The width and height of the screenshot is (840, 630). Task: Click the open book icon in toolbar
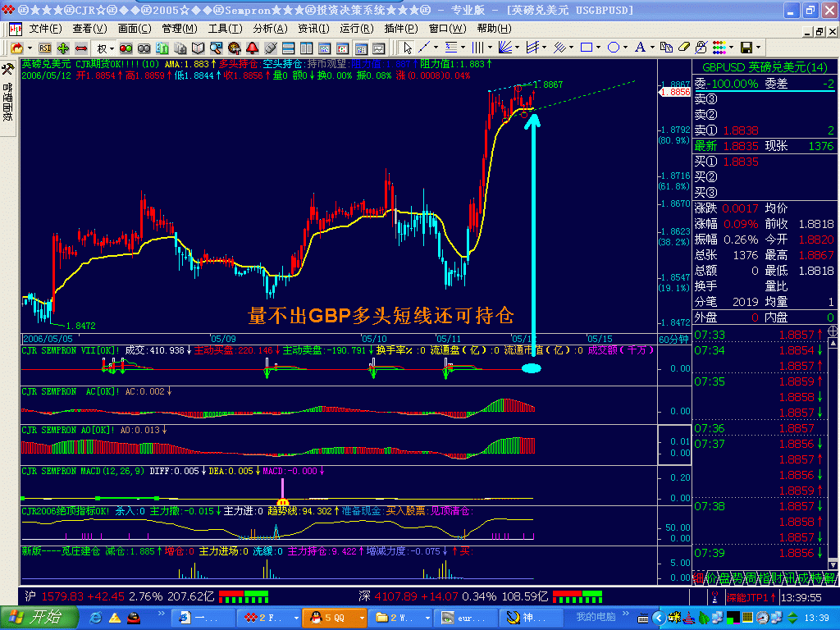[x=199, y=48]
